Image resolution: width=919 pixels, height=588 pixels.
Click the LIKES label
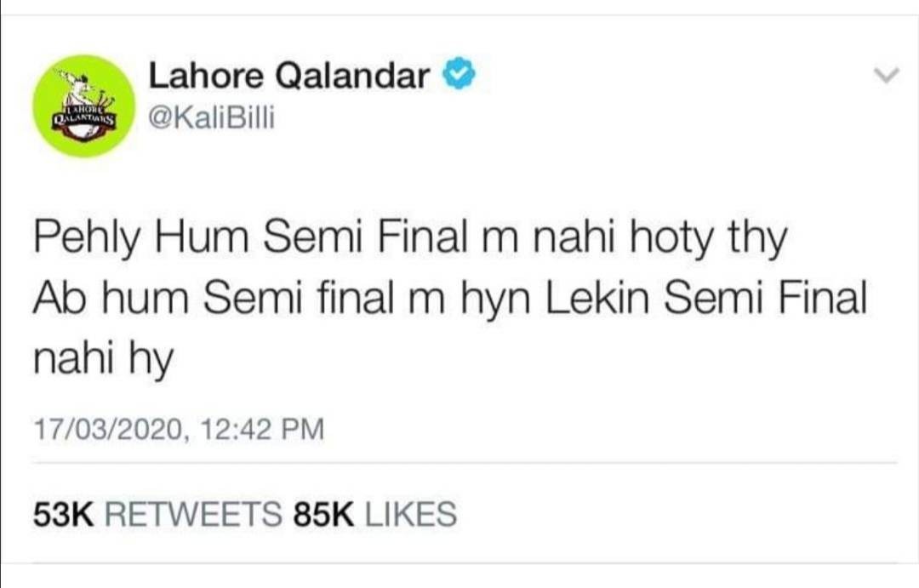tap(410, 514)
